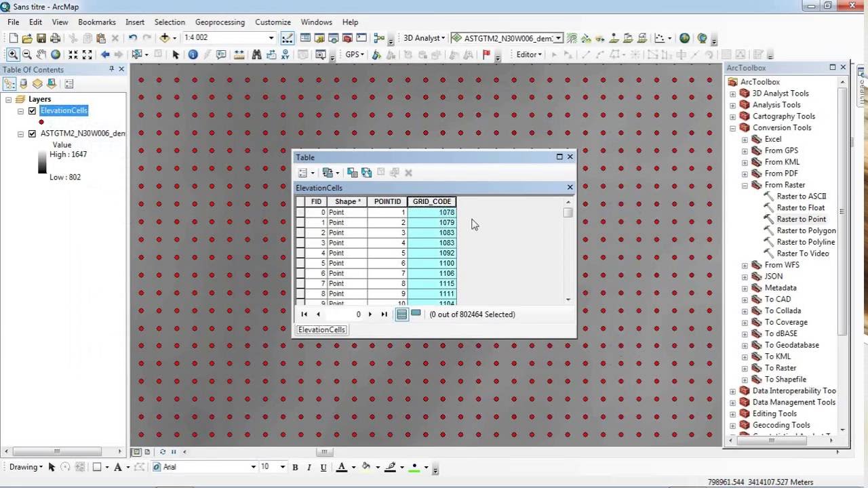Click the Add Data button
Image resolution: width=868 pixels, height=488 pixels.
(x=164, y=38)
